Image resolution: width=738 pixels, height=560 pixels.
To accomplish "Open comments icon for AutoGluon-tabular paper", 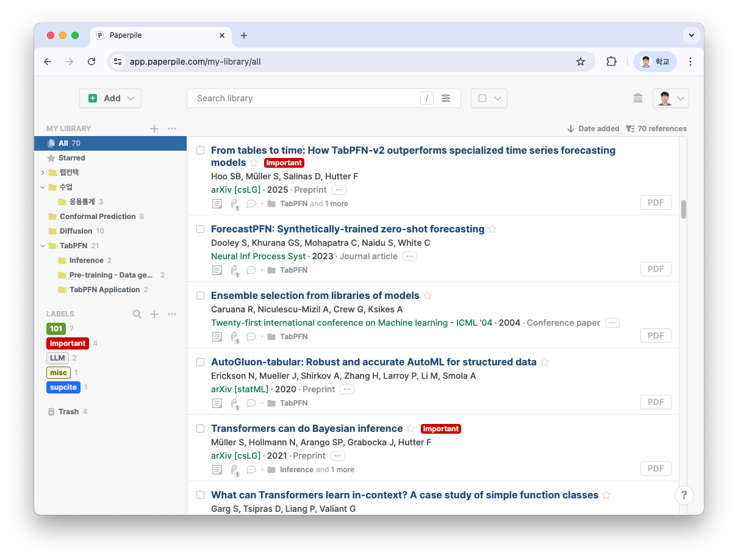I will click(251, 403).
